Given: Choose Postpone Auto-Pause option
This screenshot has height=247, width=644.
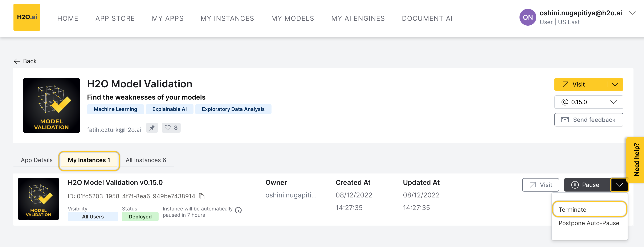Looking at the screenshot, I should 588,223.
